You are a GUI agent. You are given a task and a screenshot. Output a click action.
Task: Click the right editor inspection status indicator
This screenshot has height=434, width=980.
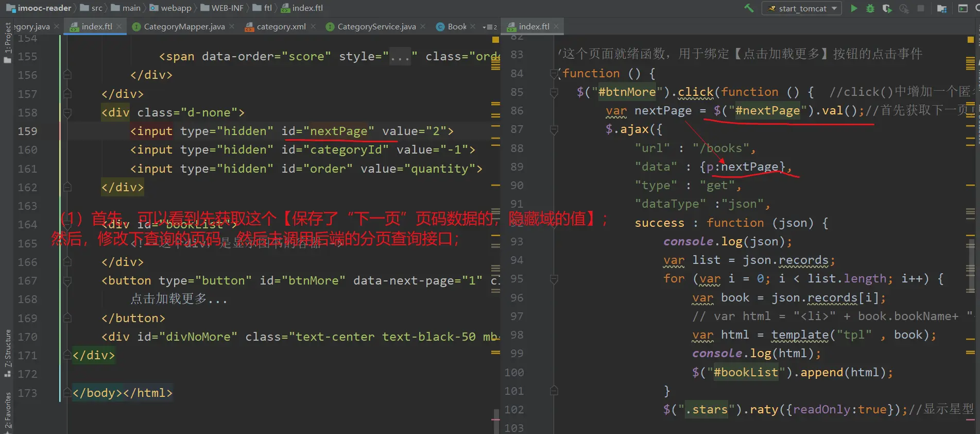[x=970, y=40]
